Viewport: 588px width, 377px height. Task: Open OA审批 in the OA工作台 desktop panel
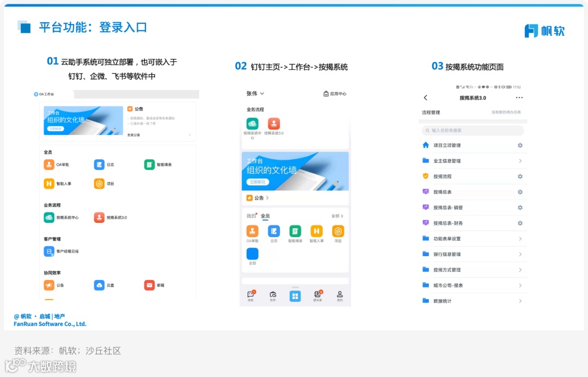pos(56,165)
